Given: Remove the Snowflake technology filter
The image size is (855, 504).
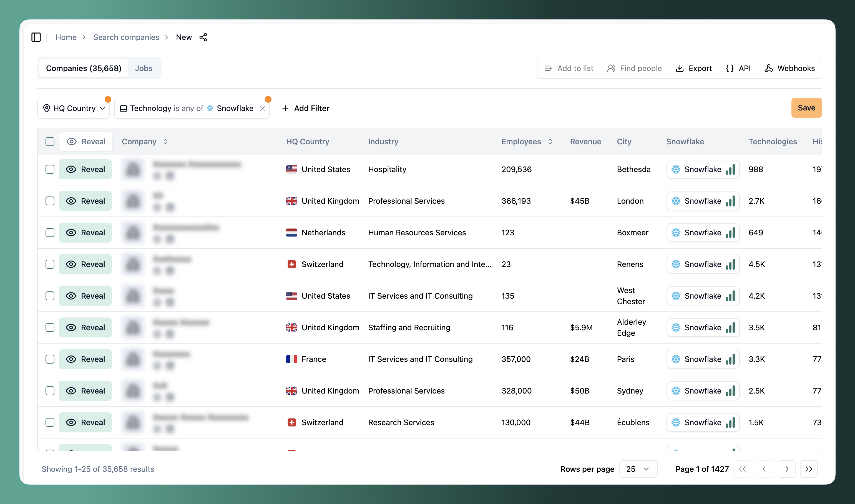Looking at the screenshot, I should click(263, 108).
